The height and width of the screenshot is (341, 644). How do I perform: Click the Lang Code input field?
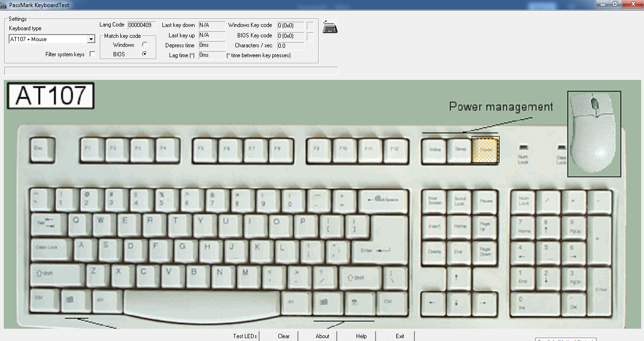pyautogui.click(x=142, y=26)
